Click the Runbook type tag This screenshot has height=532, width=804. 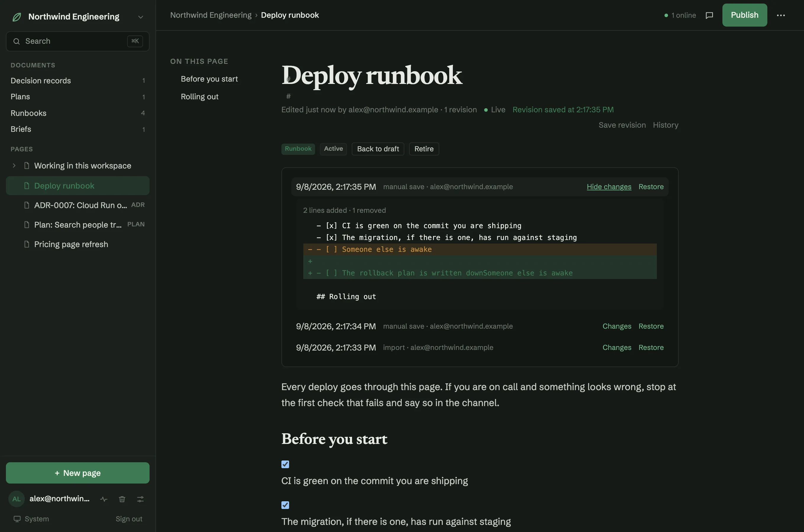298,149
